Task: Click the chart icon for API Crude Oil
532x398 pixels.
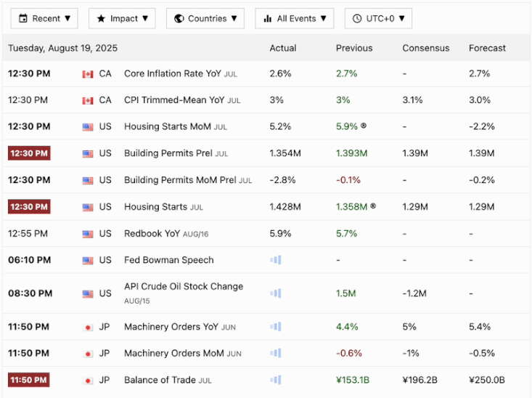Action: pos(275,293)
